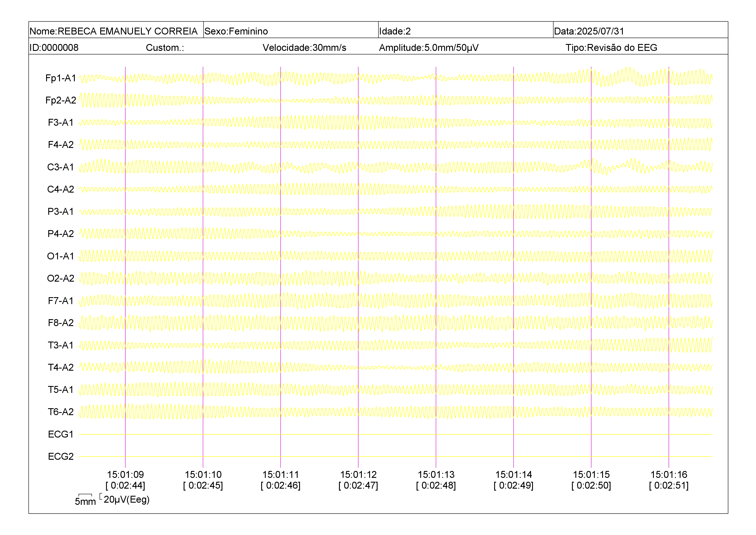Select the O1-A1 channel label
The height and width of the screenshot is (535, 756).
(x=61, y=256)
